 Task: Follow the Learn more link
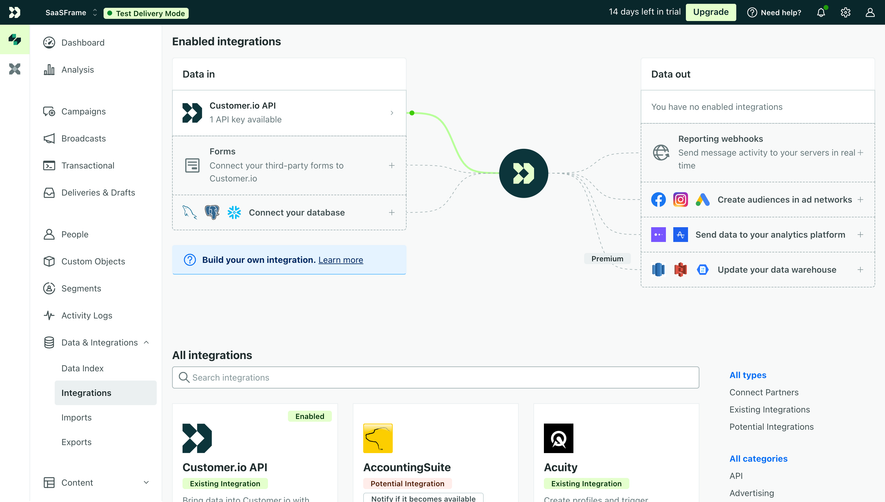point(341,260)
